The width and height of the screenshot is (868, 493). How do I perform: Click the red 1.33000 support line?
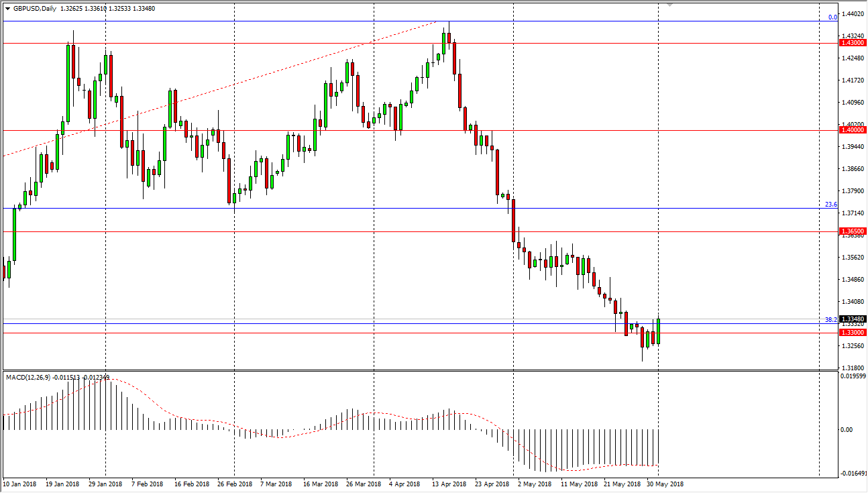pos(402,332)
